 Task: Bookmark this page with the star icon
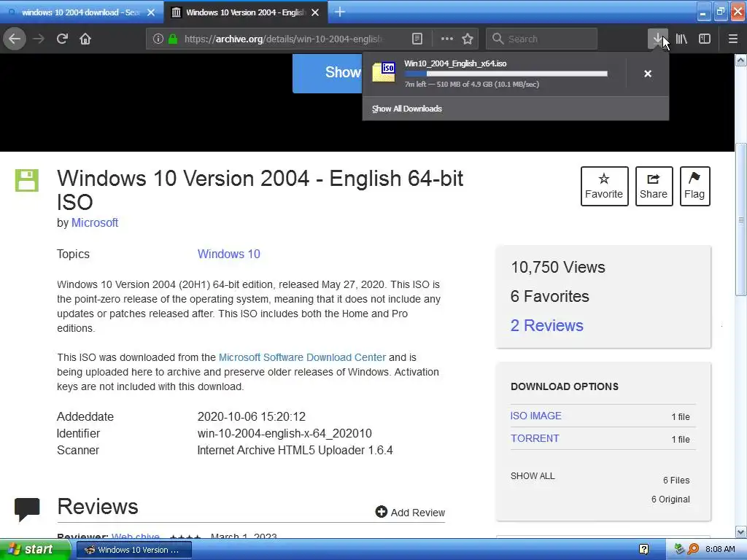click(468, 39)
